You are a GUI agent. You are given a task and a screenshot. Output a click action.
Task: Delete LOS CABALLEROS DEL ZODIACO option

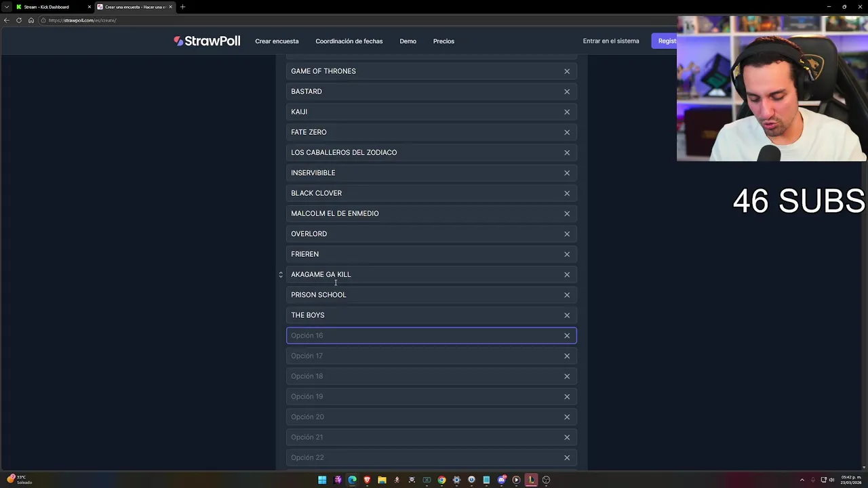[x=567, y=152]
